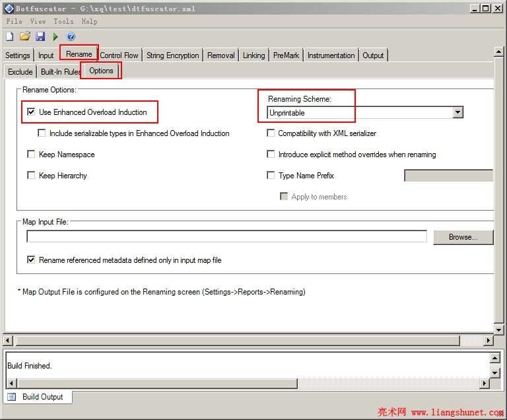Switch to the Removal tab

point(221,55)
